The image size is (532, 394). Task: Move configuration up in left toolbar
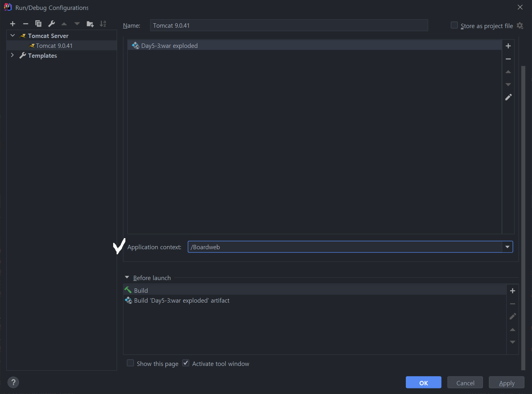(64, 24)
